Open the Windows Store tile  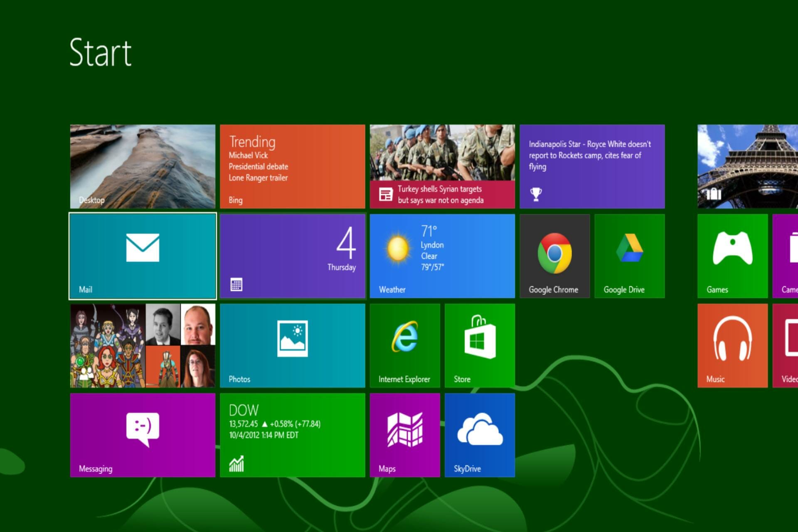(x=480, y=345)
